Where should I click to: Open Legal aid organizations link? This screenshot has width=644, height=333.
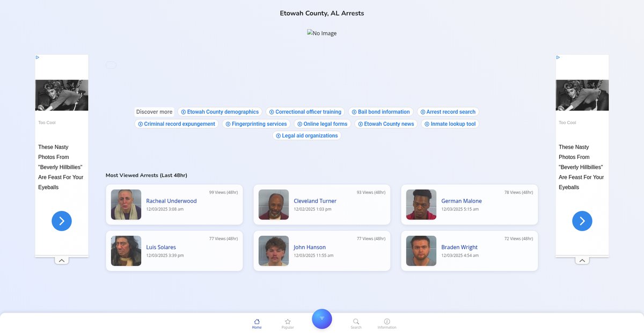(307, 135)
